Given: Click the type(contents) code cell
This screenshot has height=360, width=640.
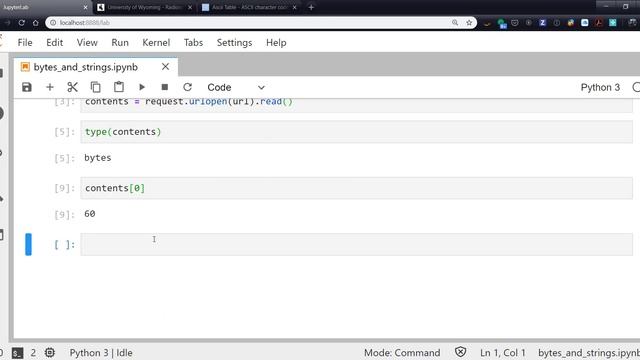Looking at the screenshot, I should click(x=356, y=132).
